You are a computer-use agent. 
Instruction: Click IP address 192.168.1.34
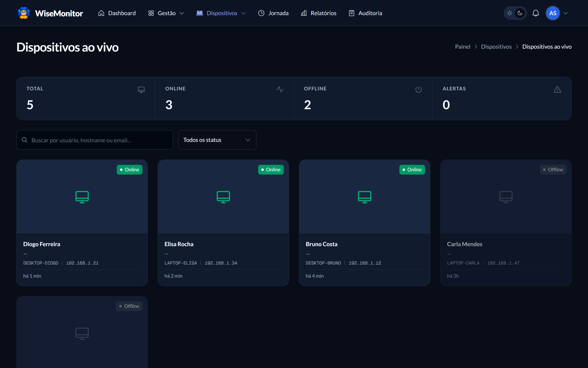click(221, 263)
